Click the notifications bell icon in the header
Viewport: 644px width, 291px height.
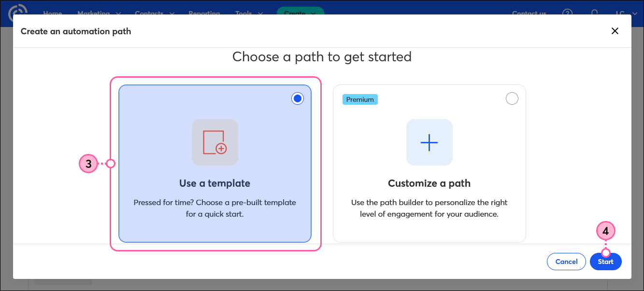[594, 14]
